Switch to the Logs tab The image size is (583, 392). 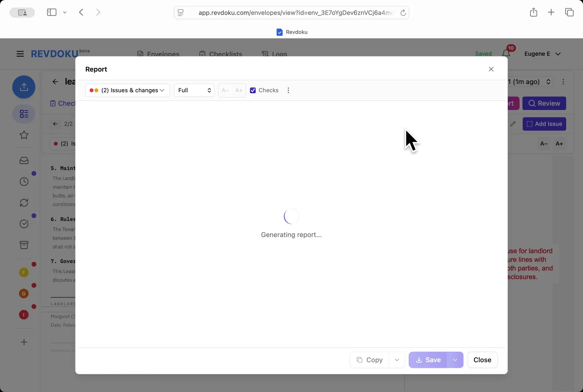(275, 54)
